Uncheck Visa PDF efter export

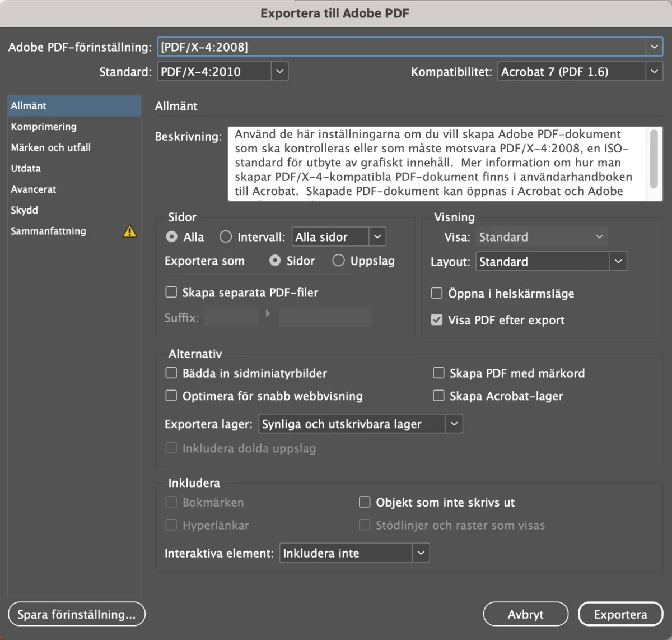click(437, 319)
